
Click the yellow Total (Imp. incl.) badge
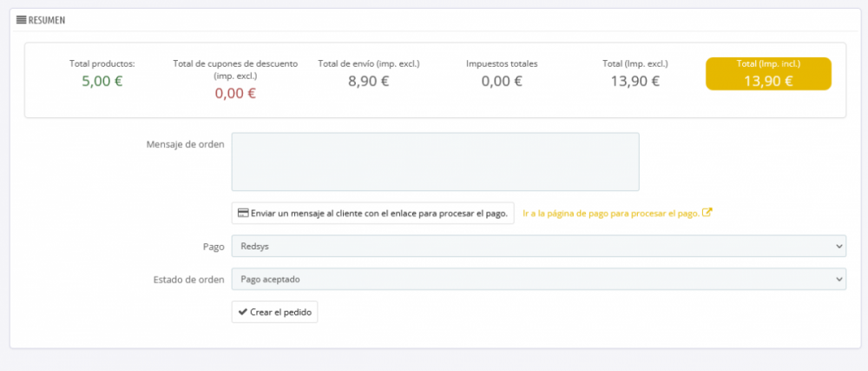click(x=768, y=74)
